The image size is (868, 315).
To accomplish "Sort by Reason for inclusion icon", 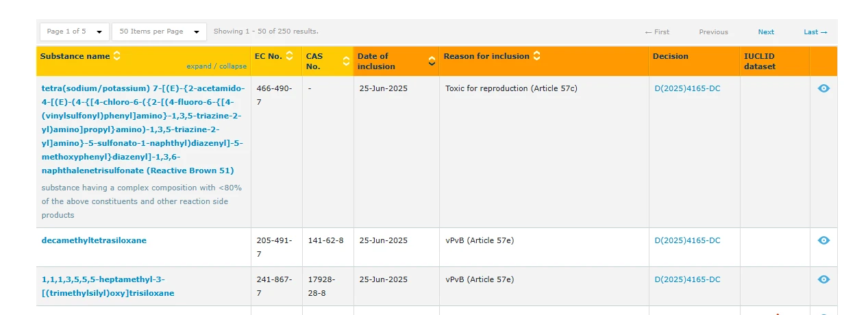I will click(536, 56).
